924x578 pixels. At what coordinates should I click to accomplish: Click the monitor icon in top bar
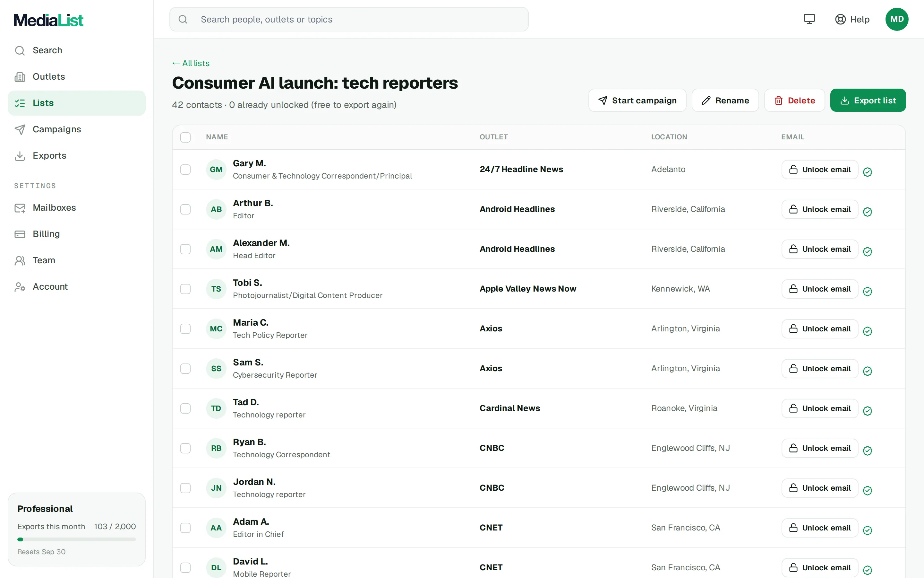point(809,19)
